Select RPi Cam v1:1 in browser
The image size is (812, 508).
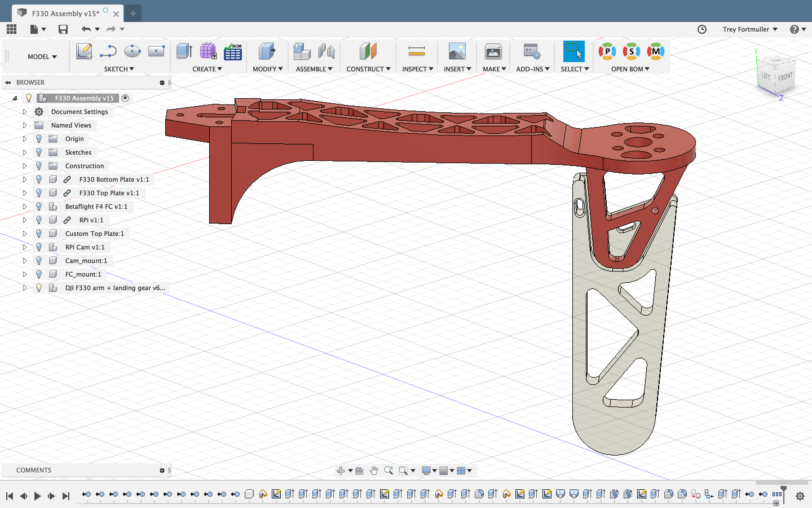pos(85,247)
